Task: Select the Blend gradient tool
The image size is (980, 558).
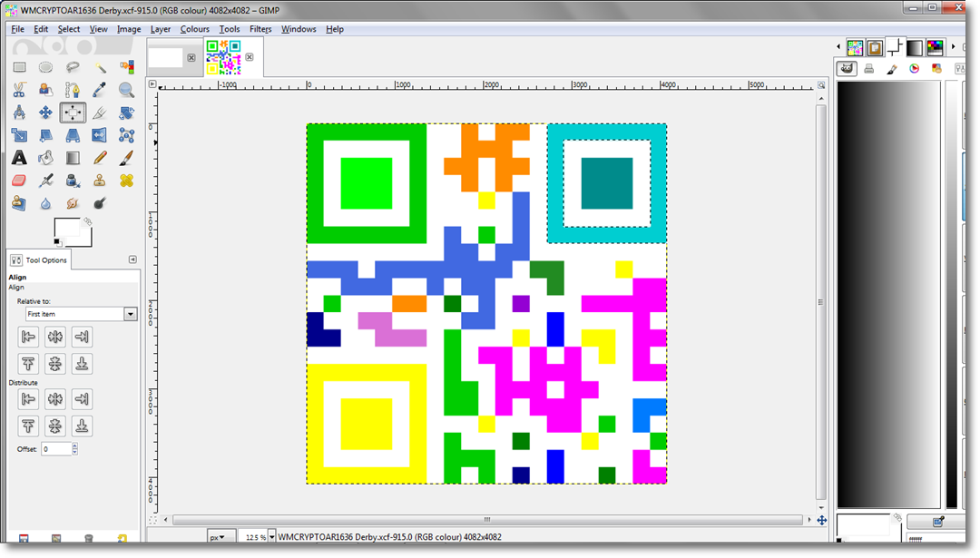Action: point(73,158)
